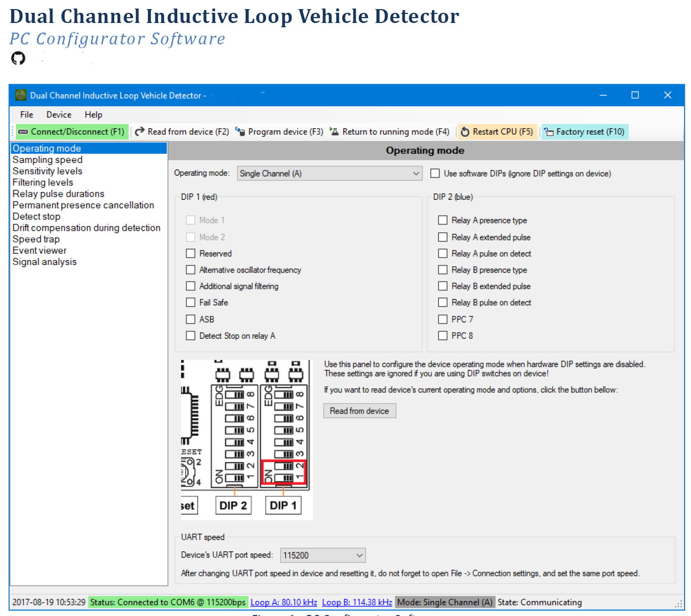Click Loop A: 80.10 kHz status link
This screenshot has height=616, width=691.
click(284, 602)
